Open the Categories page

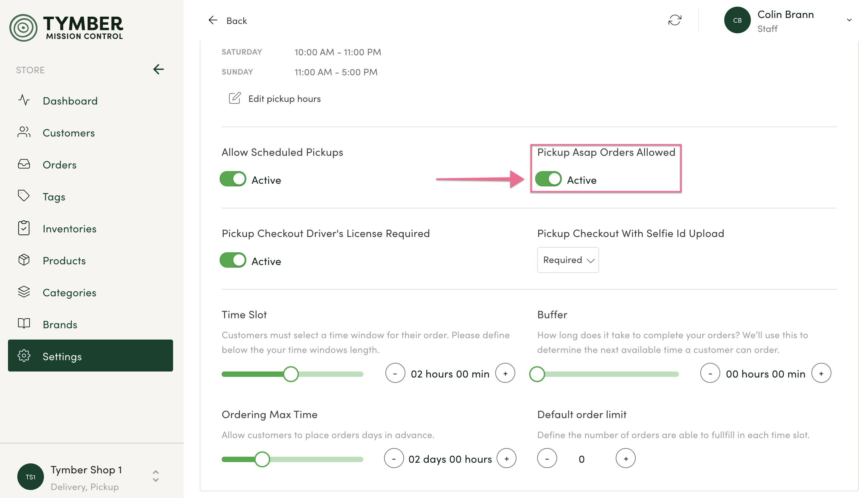tap(91, 293)
